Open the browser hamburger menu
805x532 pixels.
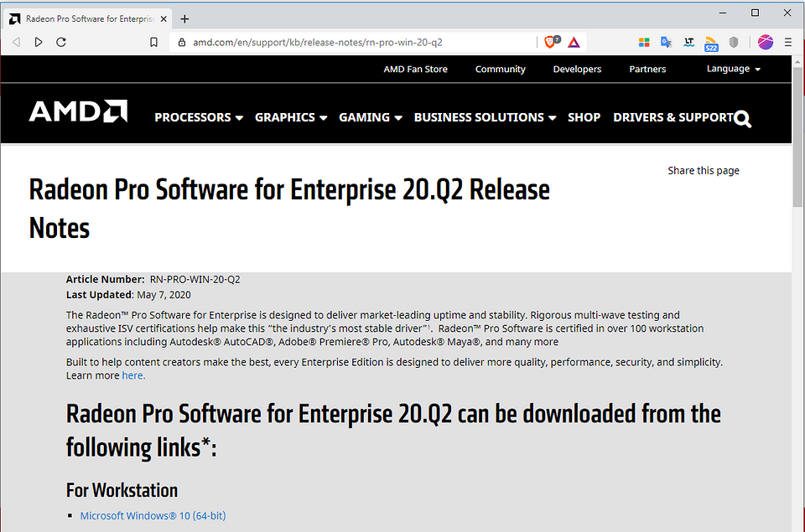pos(788,42)
